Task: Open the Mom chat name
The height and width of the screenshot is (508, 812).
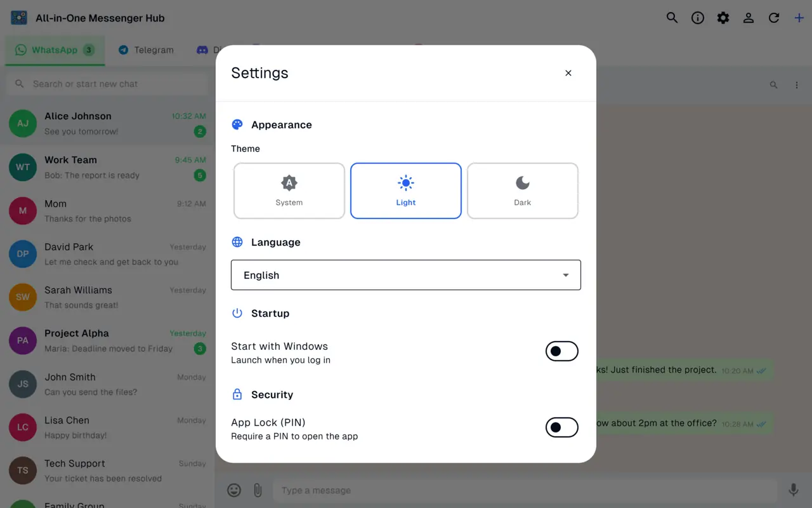Action: [x=55, y=204]
